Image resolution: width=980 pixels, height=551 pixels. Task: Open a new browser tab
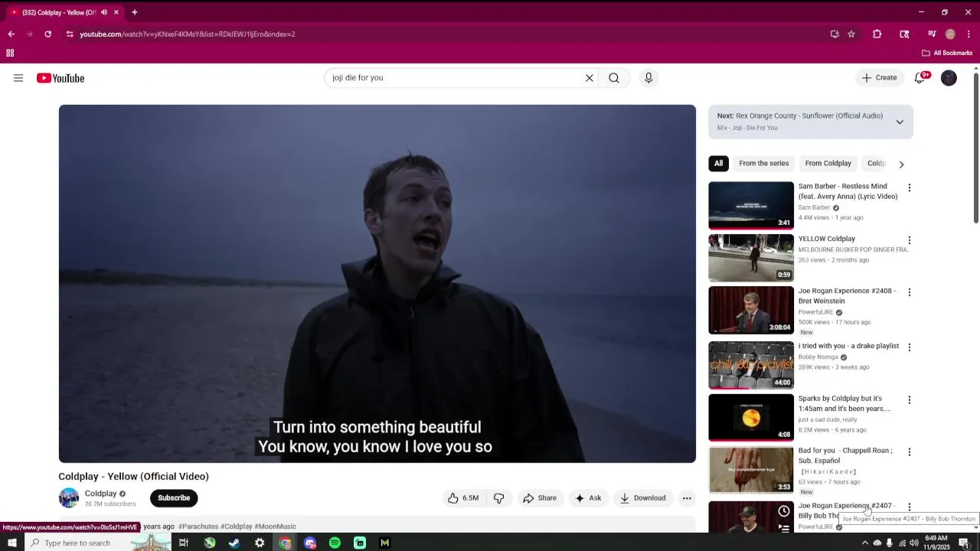[x=134, y=12]
